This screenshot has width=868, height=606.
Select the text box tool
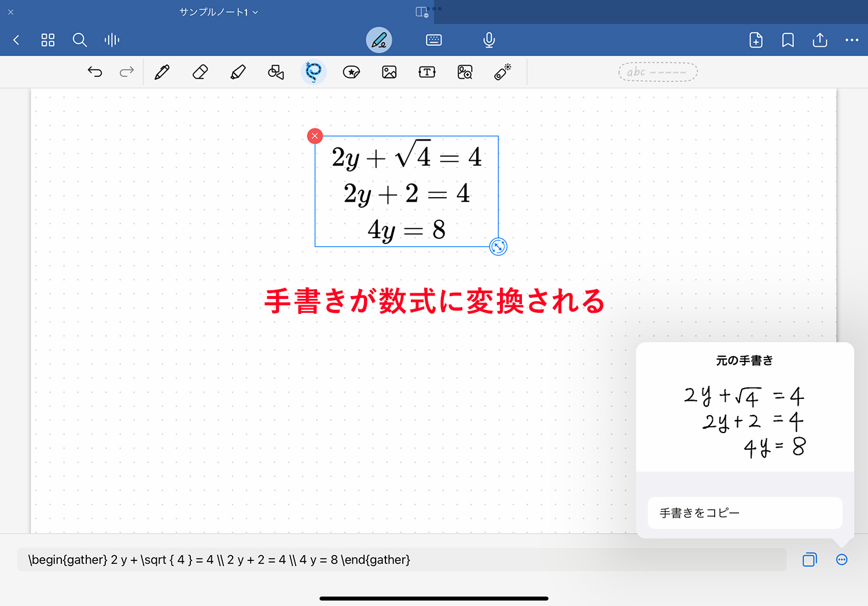coord(427,72)
